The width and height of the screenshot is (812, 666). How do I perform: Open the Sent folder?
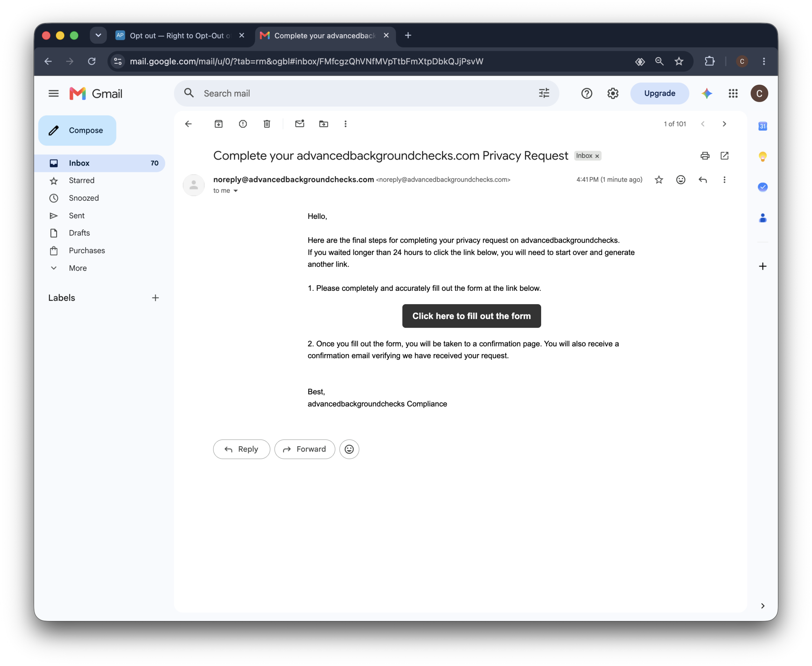tap(76, 216)
